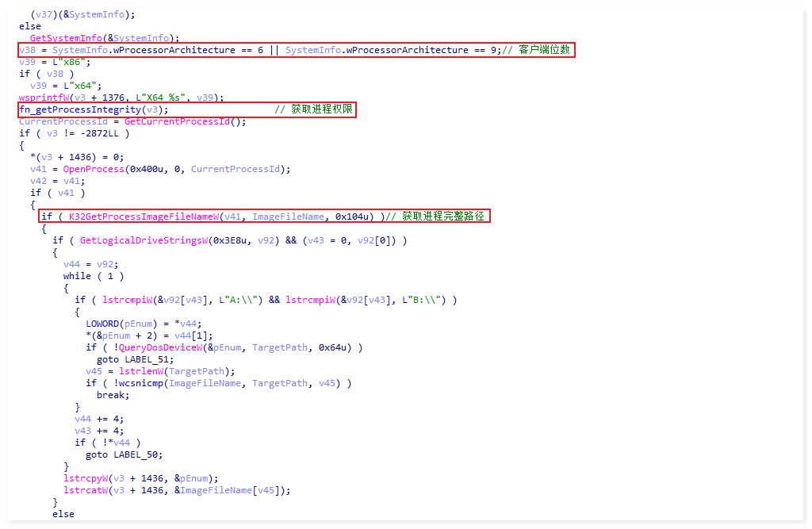Click the GetSystemInfo function call
Viewport: 812px width, 529px height.
click(x=64, y=38)
